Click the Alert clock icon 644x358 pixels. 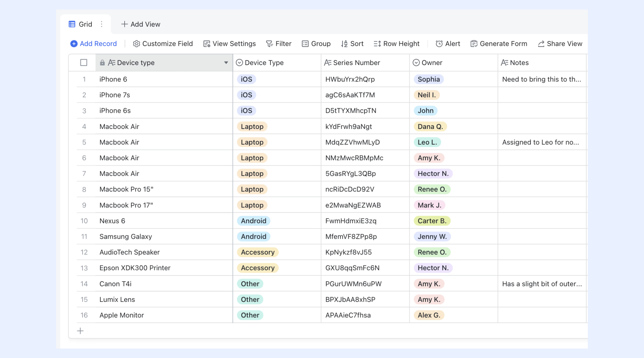tap(439, 44)
